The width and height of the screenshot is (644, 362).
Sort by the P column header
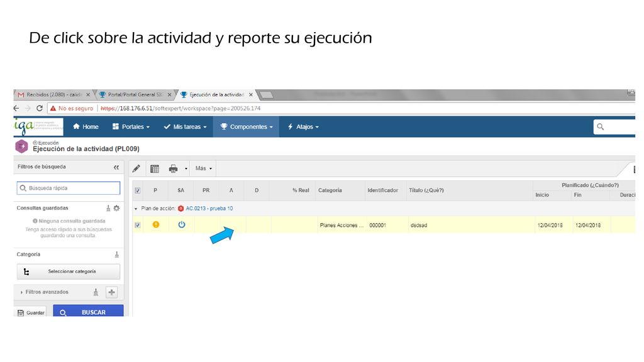pos(155,190)
